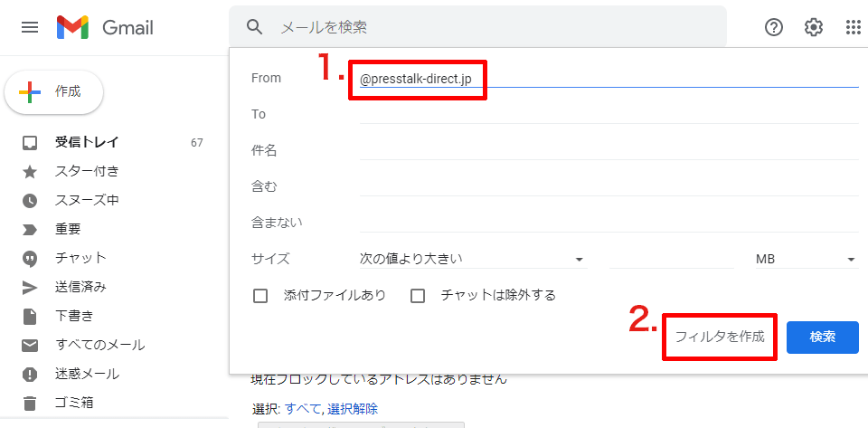Click the フィルタを作成 button

[x=720, y=338]
